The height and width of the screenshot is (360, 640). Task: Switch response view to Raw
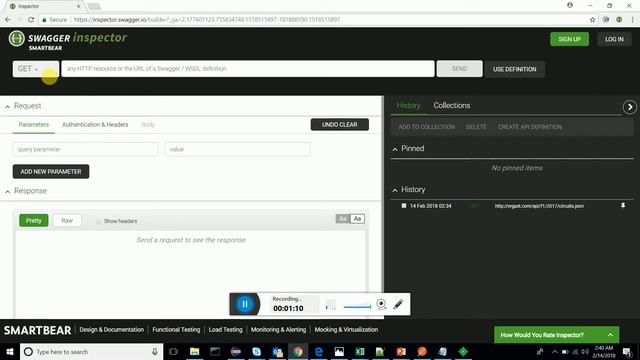(67, 220)
